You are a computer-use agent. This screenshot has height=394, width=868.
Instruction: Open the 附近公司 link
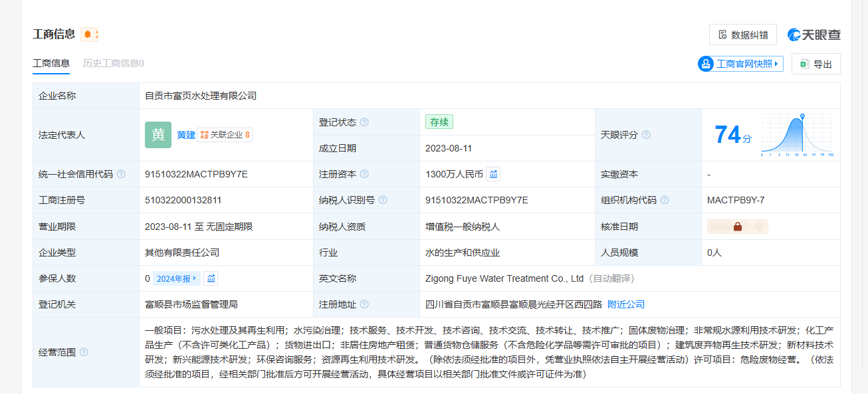626,304
